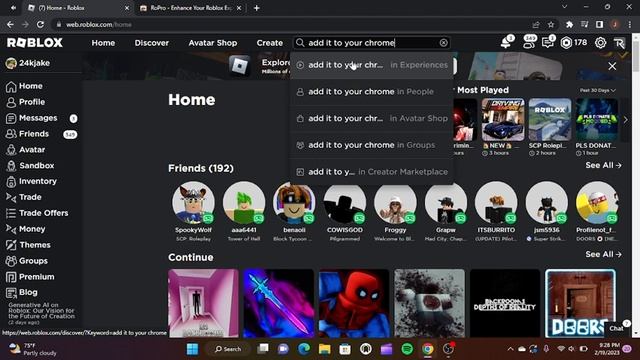
Task: Click the address bar URL
Action: 99,24
